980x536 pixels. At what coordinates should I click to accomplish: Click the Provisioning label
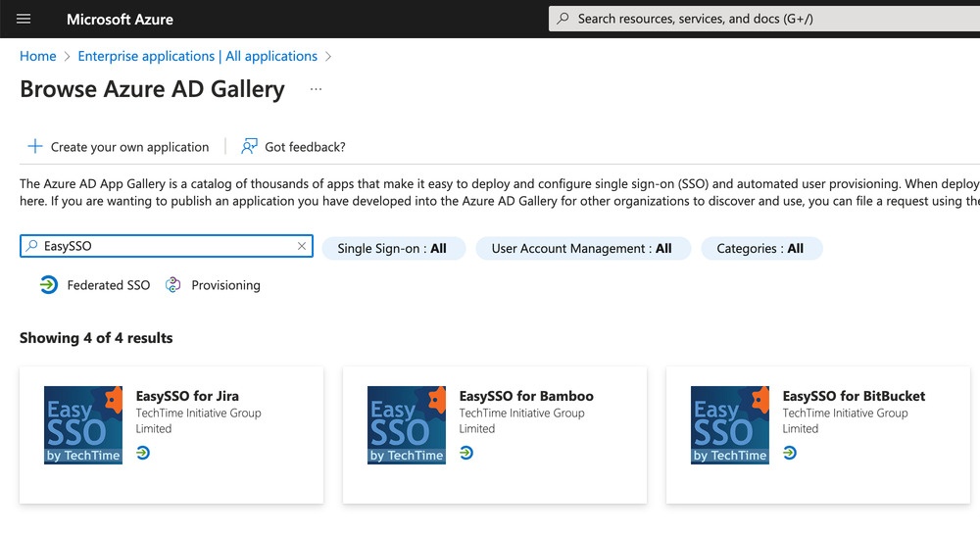coord(225,285)
